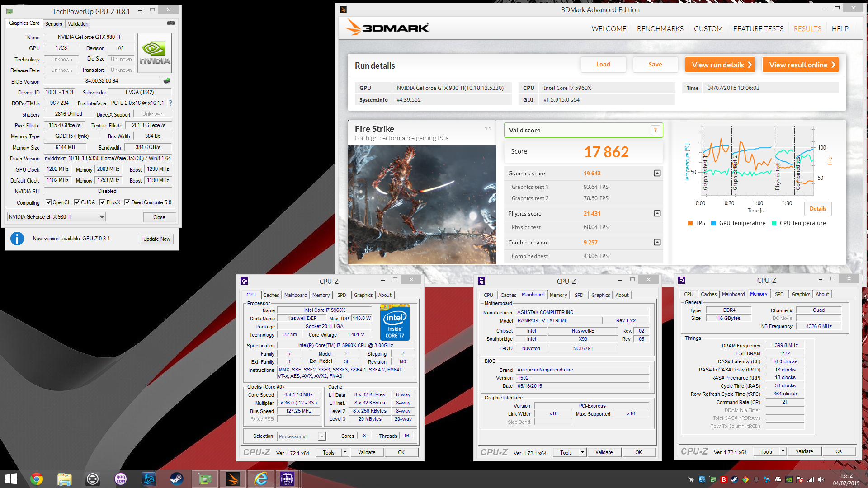Image resolution: width=868 pixels, height=488 pixels.
Task: Toggle the PhysX checkbox in GPU-Z
Action: click(x=103, y=202)
